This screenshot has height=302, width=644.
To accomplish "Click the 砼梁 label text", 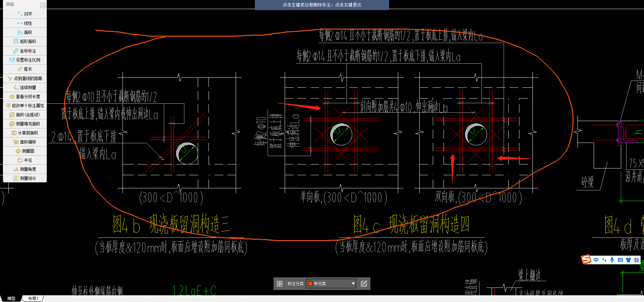I will coord(588,182).
